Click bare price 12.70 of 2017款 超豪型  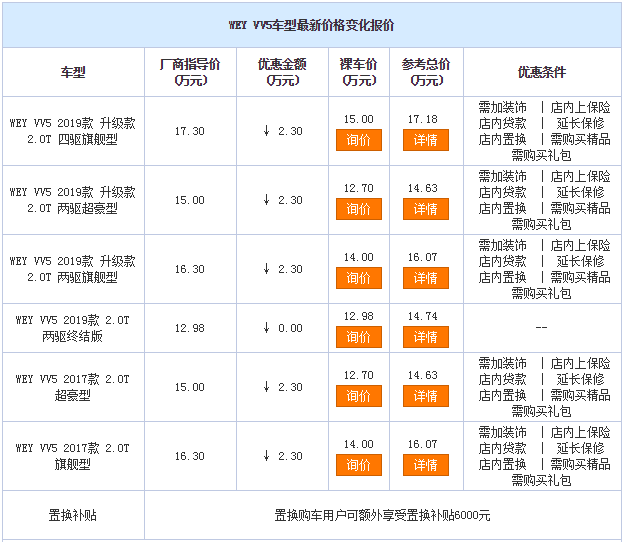[359, 375]
